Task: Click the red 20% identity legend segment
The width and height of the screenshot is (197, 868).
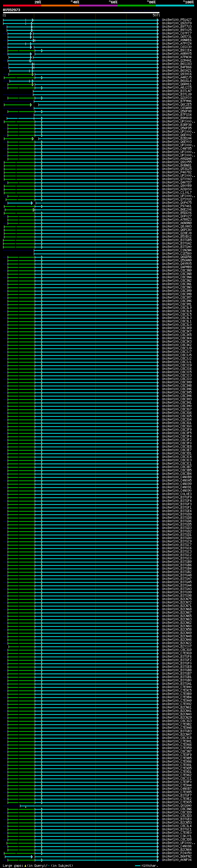Action: click(x=22, y=6)
